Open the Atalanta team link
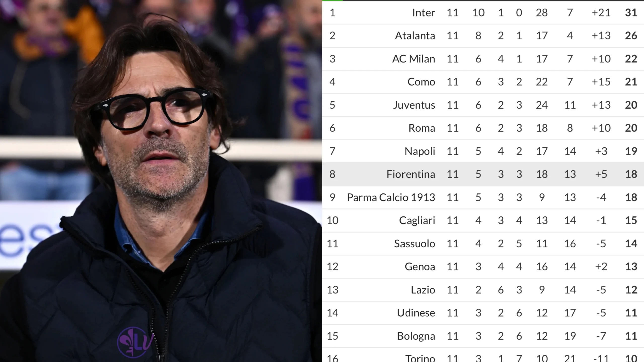The height and width of the screenshot is (362, 644). 415,36
